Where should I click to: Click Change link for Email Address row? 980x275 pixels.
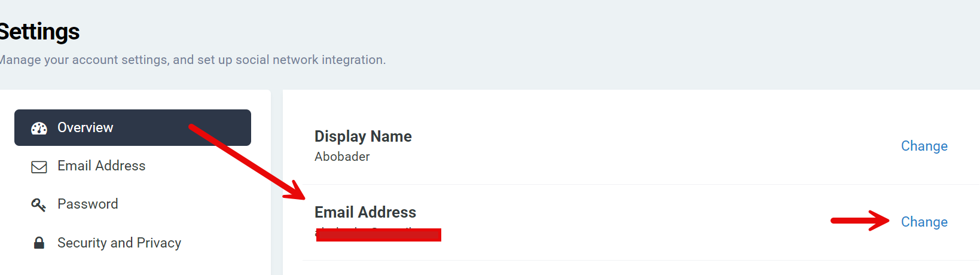tap(924, 222)
